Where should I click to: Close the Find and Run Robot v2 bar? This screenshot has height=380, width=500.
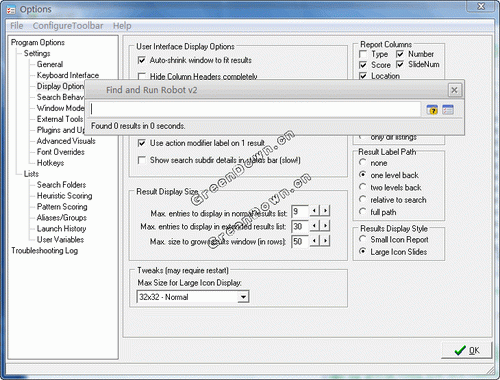pyautogui.click(x=454, y=90)
